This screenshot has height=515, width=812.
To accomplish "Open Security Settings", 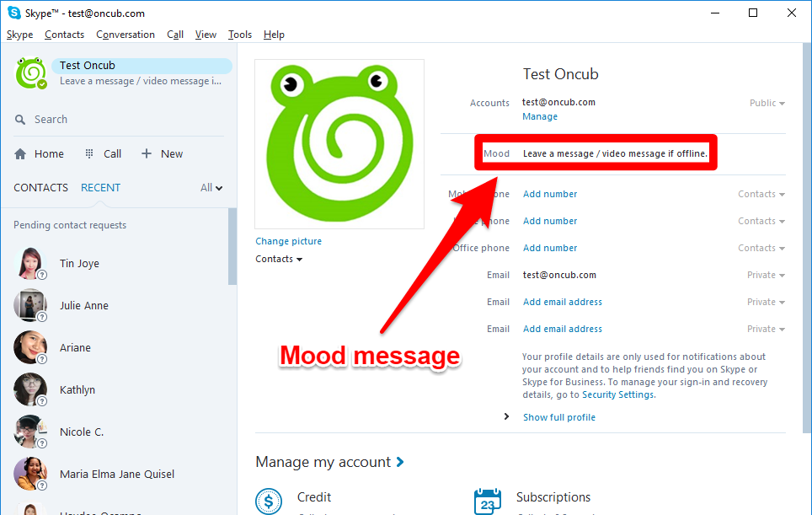I will (x=617, y=394).
